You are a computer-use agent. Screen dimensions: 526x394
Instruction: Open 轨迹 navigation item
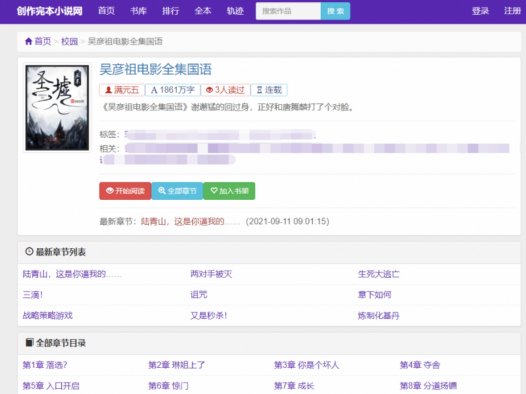pyautogui.click(x=235, y=11)
